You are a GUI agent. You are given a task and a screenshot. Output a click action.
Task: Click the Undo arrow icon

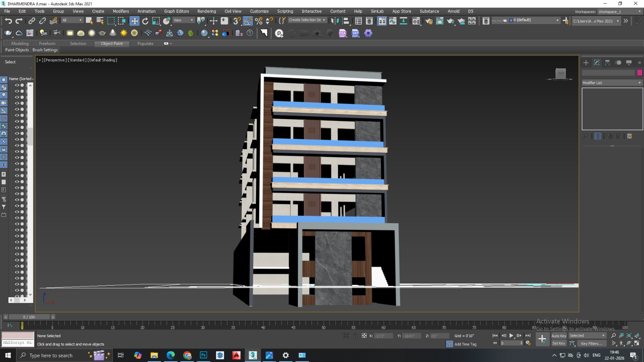(x=8, y=21)
